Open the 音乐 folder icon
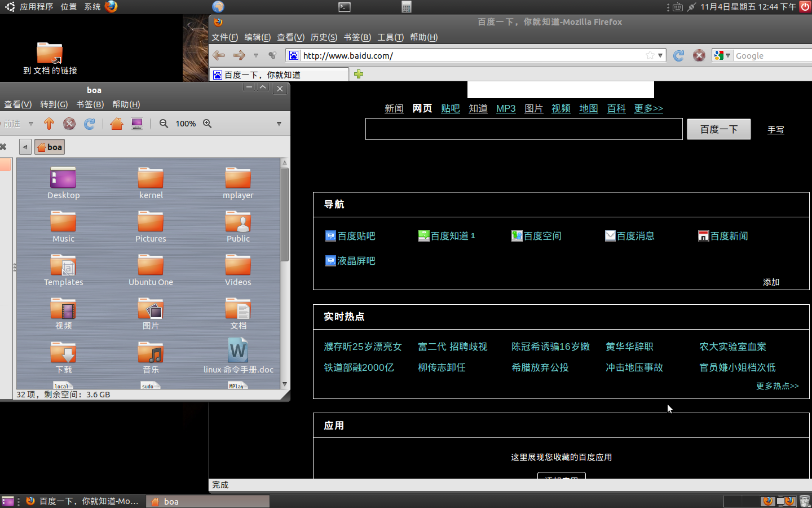Screen dimensions: 812x508 click(x=151, y=353)
